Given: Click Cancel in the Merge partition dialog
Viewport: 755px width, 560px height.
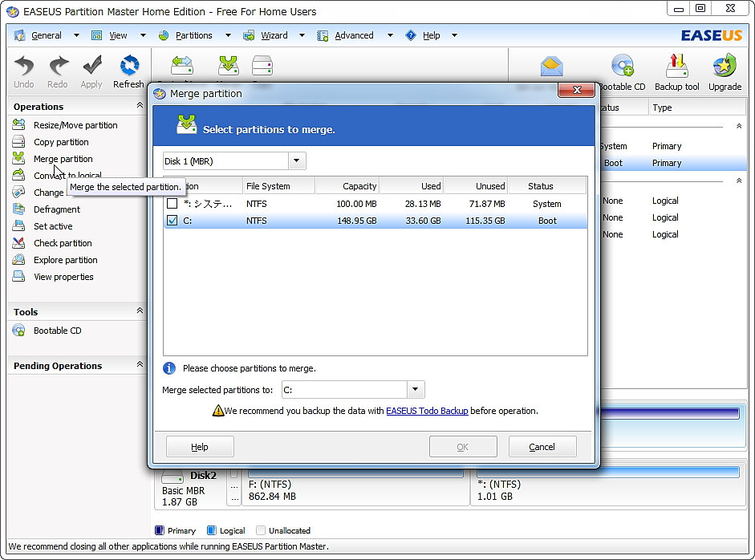Looking at the screenshot, I should pyautogui.click(x=542, y=447).
